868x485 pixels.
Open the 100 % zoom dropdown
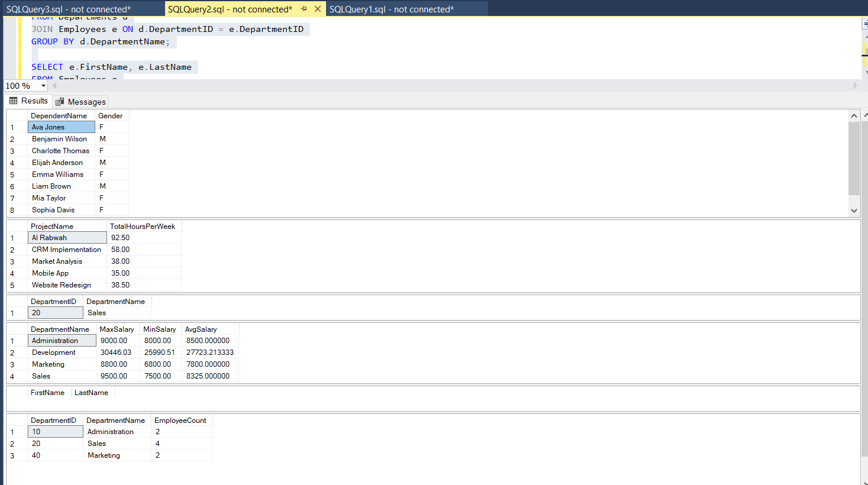pos(43,86)
